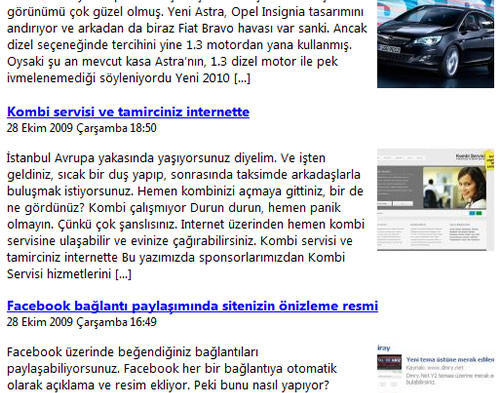This screenshot has width=500, height=393.
Task: Click the black Opel Astra car thumbnail
Action: [435, 44]
